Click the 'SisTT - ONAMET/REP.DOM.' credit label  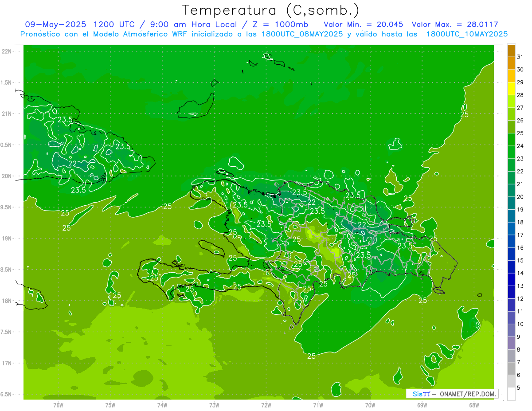coord(452,394)
